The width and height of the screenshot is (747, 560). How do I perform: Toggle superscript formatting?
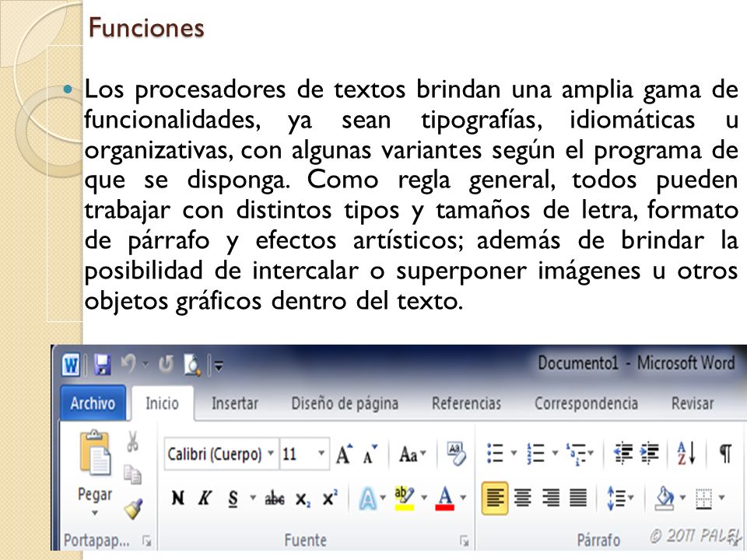coord(330,498)
